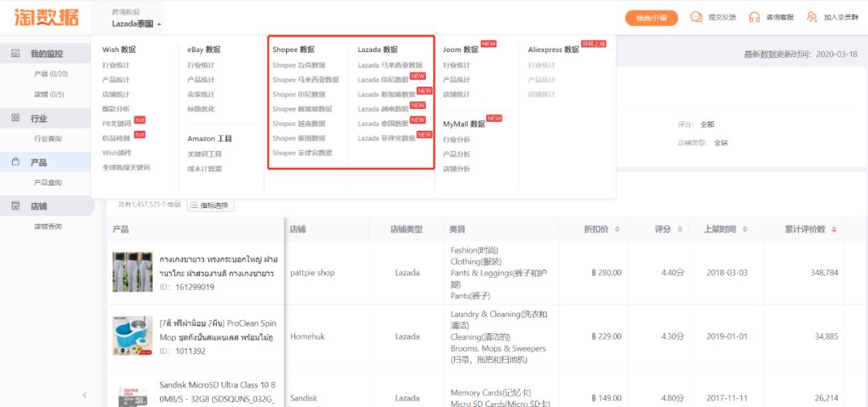
Task: Click the ProClean Spin Mop thumbnail
Action: tap(133, 336)
